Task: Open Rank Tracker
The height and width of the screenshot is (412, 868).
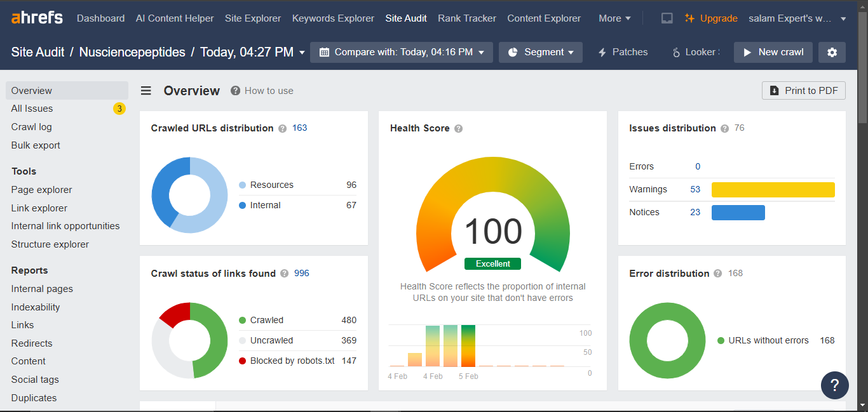Action: click(467, 18)
